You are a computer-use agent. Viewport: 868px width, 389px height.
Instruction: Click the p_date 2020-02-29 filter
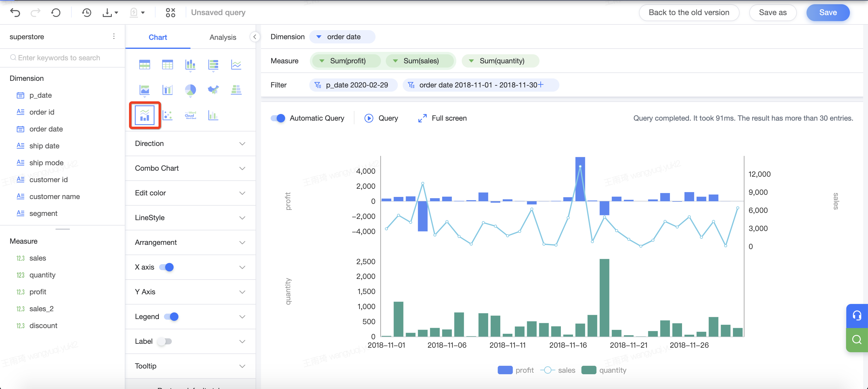pyautogui.click(x=353, y=85)
